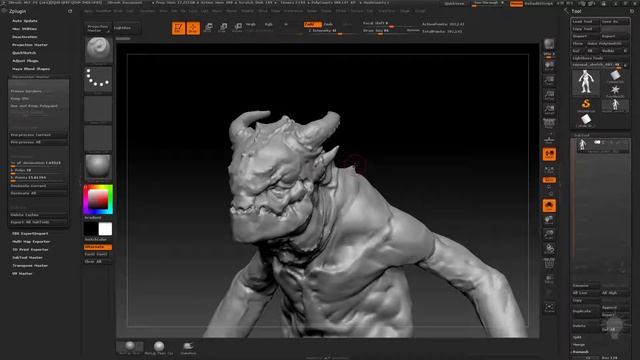Open the Zplugin palette title
This screenshot has height=360, width=640.
point(18,11)
